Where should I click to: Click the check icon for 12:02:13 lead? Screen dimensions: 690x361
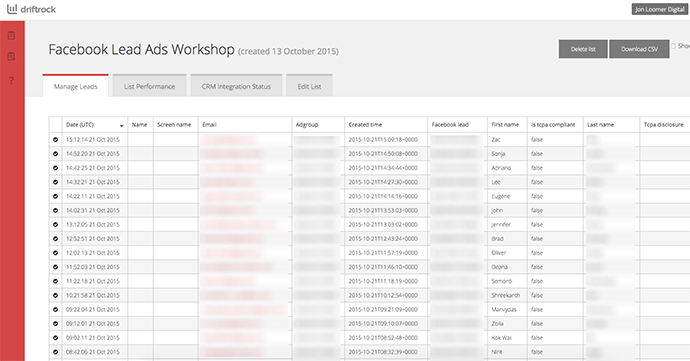[x=55, y=253]
